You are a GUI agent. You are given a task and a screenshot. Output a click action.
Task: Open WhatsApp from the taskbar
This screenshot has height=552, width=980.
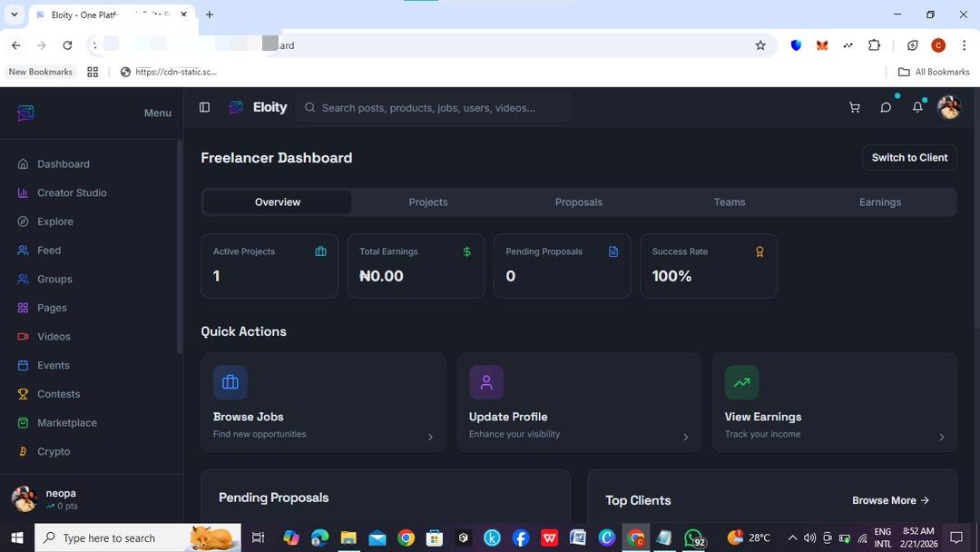pos(694,537)
